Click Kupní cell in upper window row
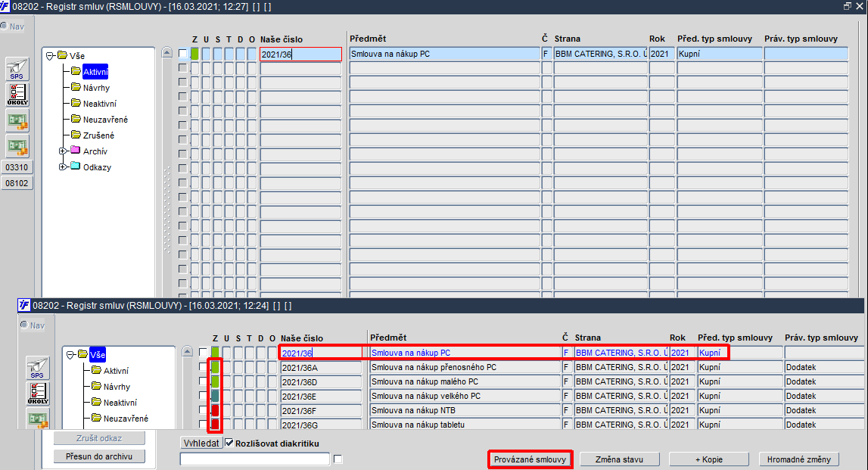This screenshot has width=868, height=470. point(719,54)
